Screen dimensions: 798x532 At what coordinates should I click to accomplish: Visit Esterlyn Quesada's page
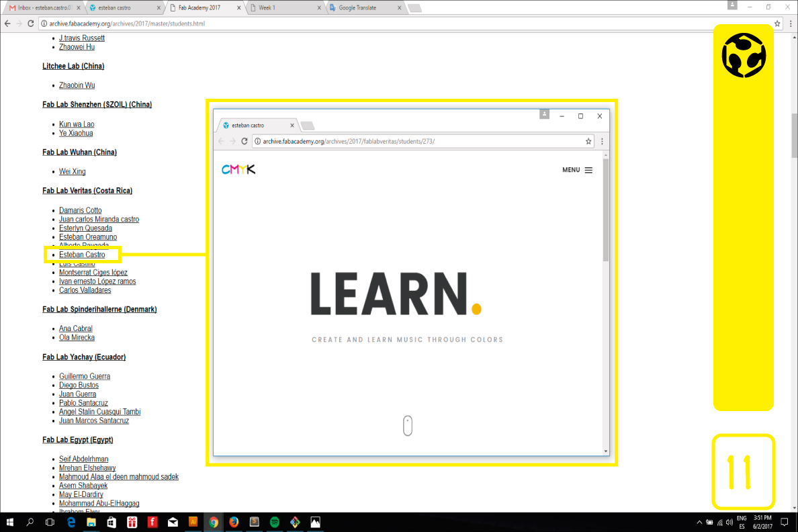pos(85,228)
